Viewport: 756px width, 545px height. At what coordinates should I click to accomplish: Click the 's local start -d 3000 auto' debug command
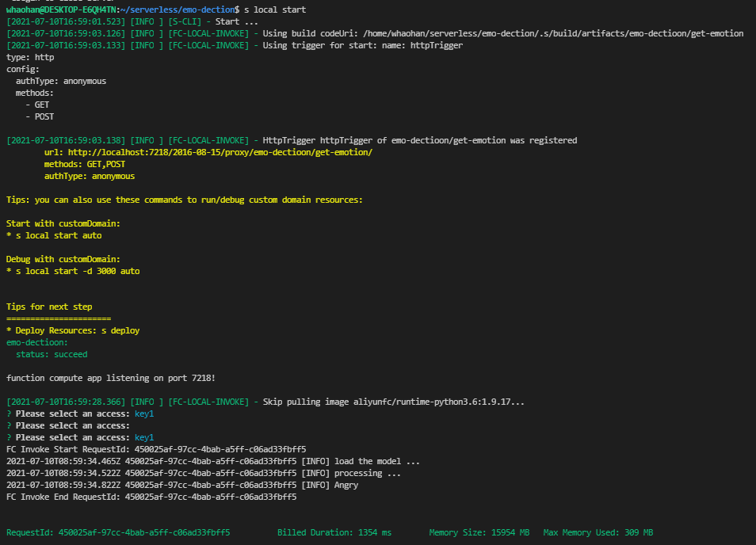click(x=78, y=271)
